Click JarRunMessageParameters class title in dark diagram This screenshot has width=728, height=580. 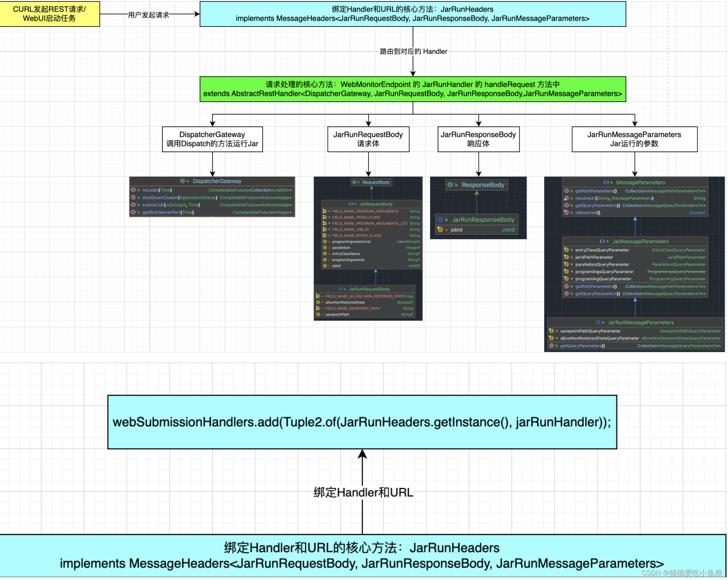641,323
